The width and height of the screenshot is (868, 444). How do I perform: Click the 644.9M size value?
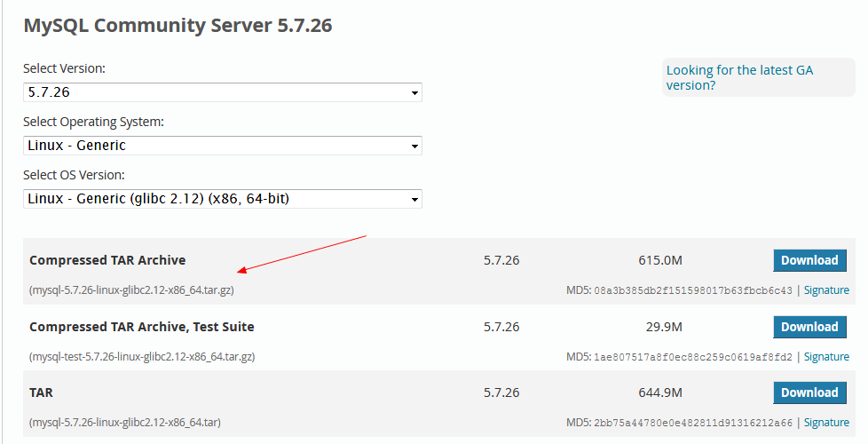(660, 392)
